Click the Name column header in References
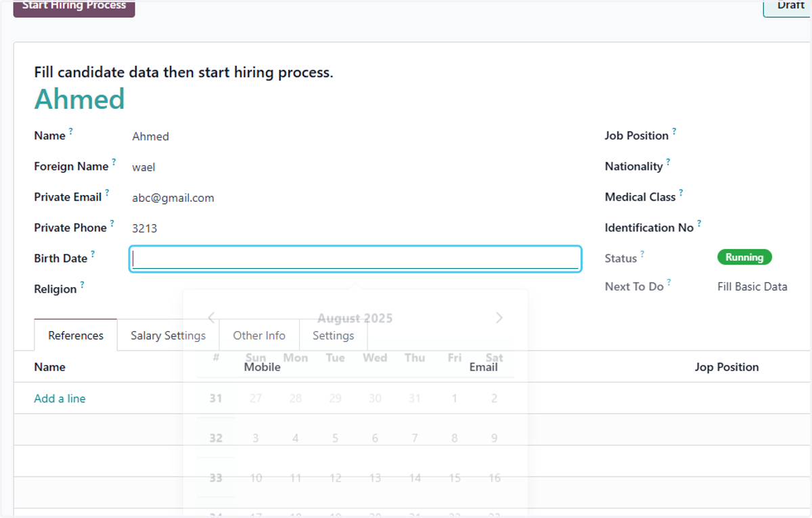Image resolution: width=812 pixels, height=518 pixels. (50, 367)
